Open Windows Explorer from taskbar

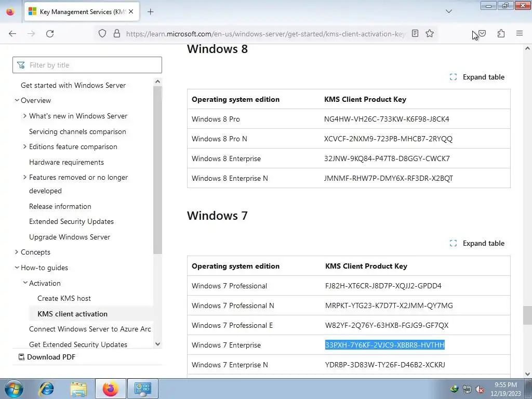pyautogui.click(x=78, y=389)
